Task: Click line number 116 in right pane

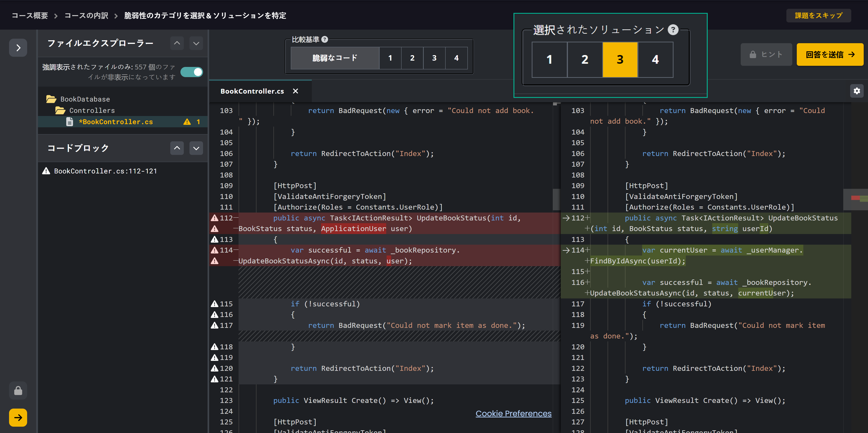Action: pos(577,282)
